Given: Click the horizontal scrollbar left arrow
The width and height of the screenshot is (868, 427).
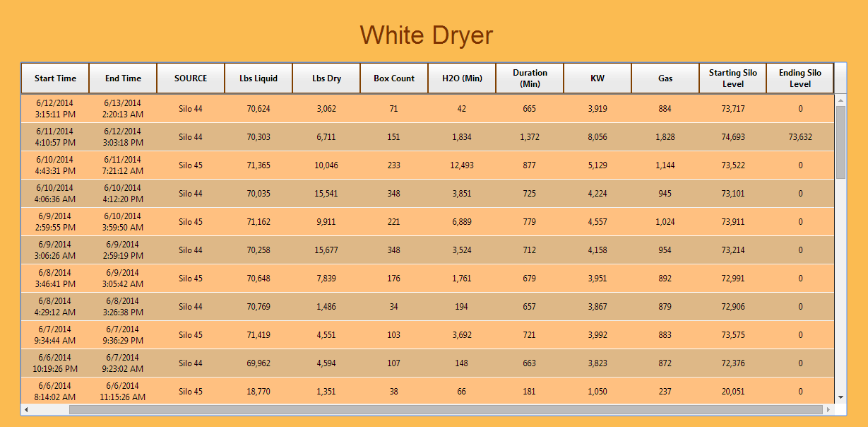Looking at the screenshot, I should pos(26,409).
